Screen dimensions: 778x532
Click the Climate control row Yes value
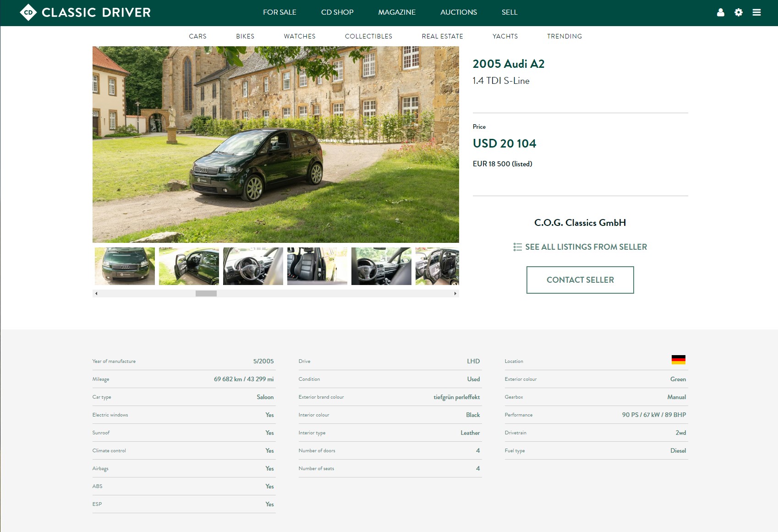click(x=269, y=450)
